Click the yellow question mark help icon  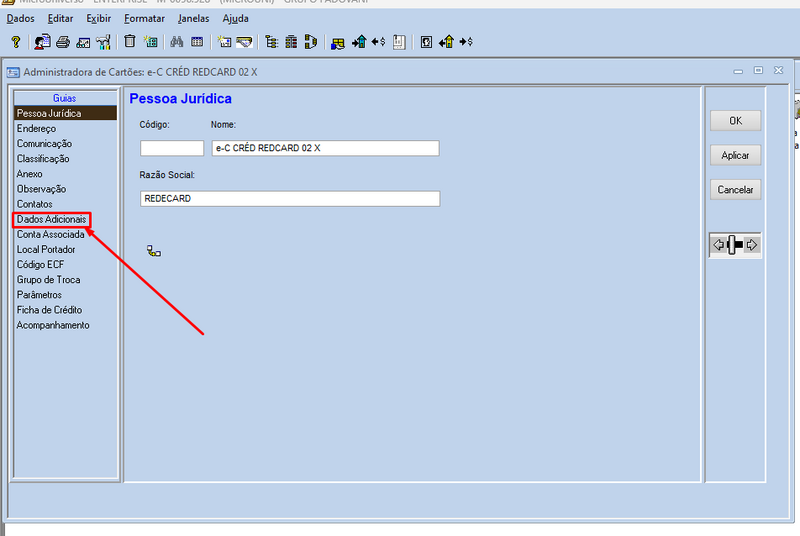(x=16, y=42)
